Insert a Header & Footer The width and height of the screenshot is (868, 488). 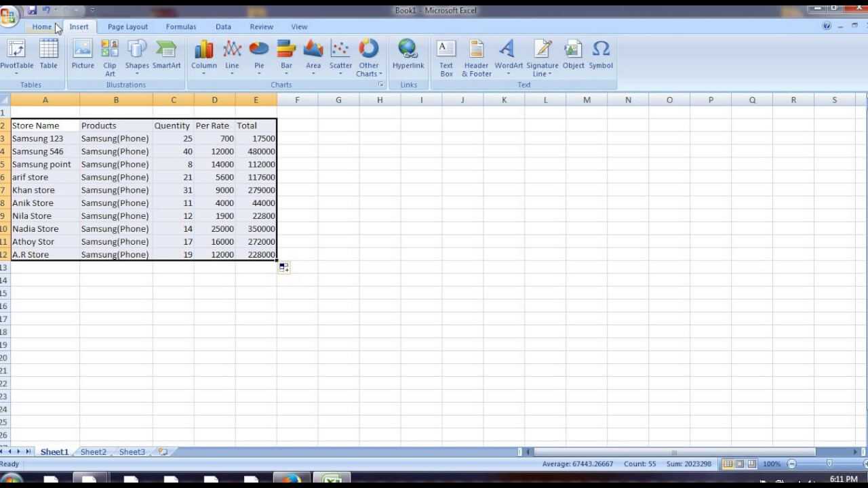(476, 58)
